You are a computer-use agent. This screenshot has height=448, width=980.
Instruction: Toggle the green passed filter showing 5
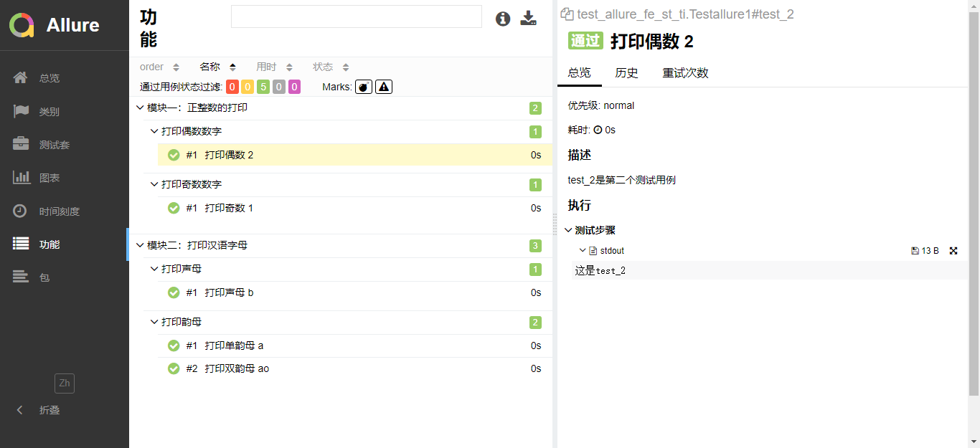[x=263, y=87]
